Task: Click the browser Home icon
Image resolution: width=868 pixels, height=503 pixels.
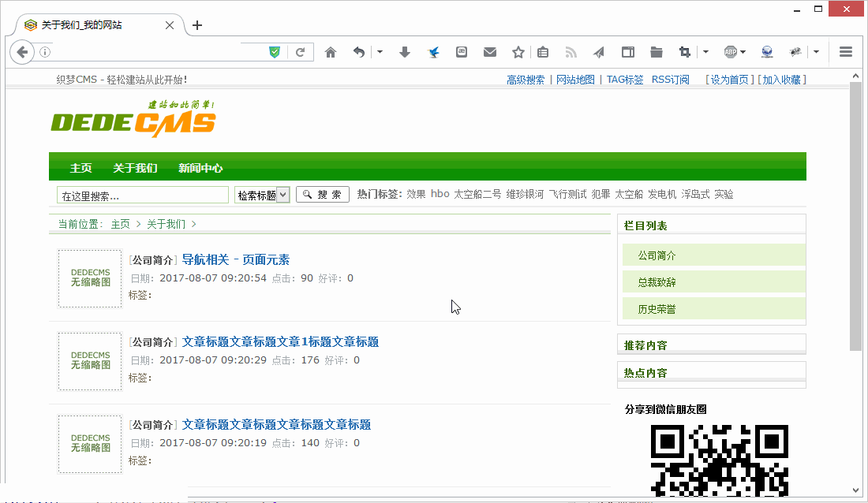Action: 331,52
